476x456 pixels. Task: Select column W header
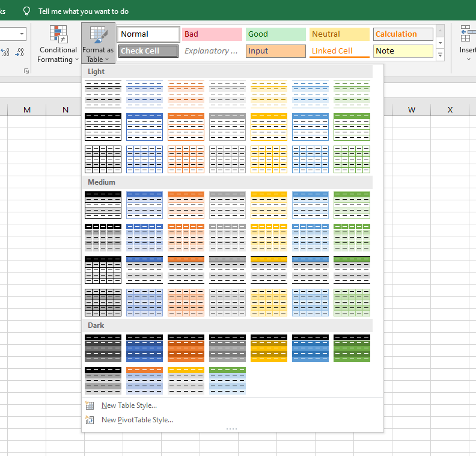[x=411, y=109]
